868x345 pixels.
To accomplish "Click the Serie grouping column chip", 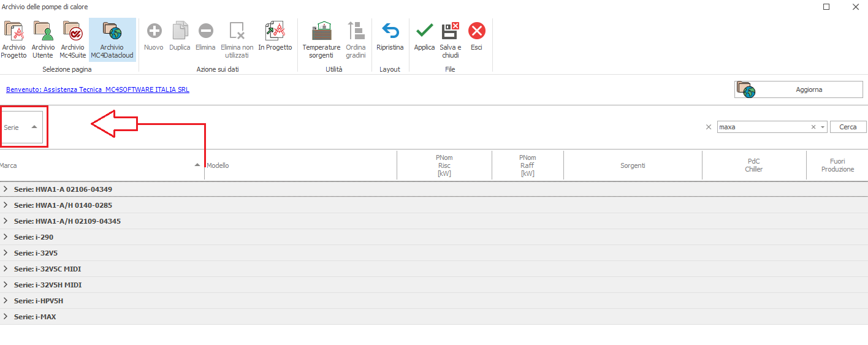I will (x=22, y=127).
